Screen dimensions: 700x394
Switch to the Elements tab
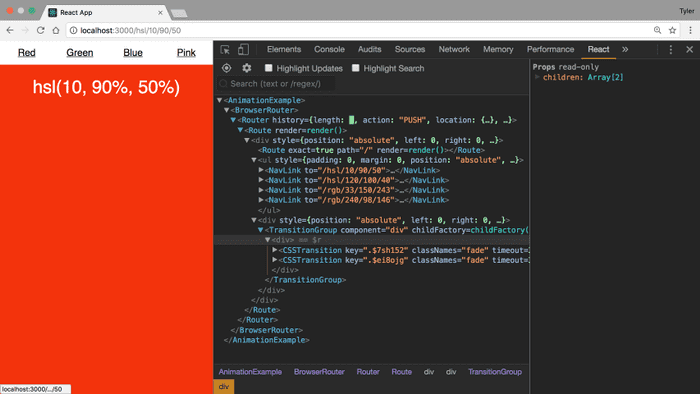pyautogui.click(x=284, y=50)
